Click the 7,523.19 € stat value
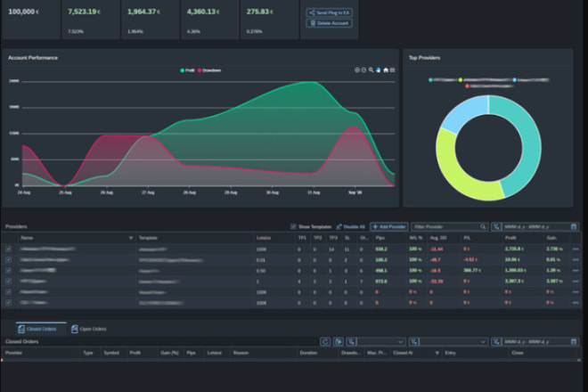This screenshot has height=392, width=588. (84, 12)
